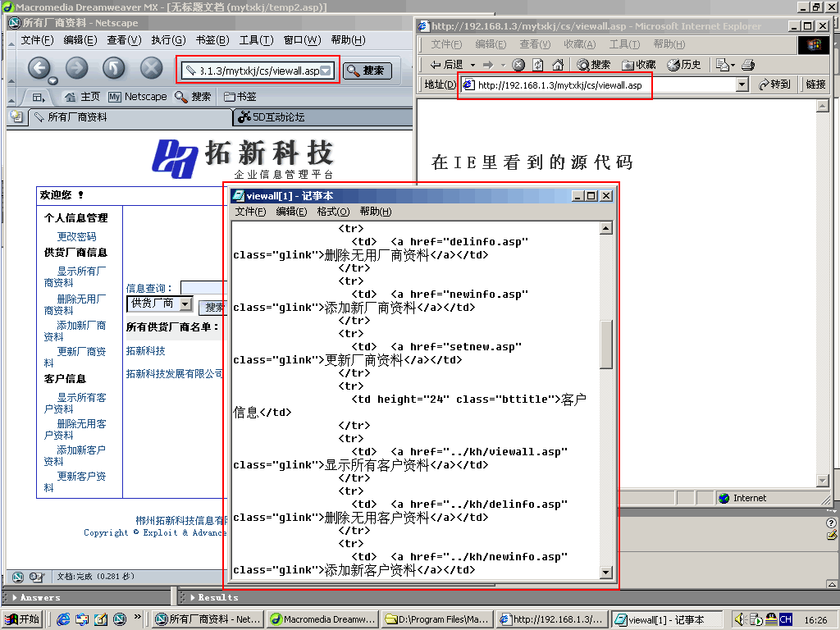This screenshot has height=630, width=840.
Task: Click Notepad scrollbar up arrow
Action: click(x=606, y=229)
